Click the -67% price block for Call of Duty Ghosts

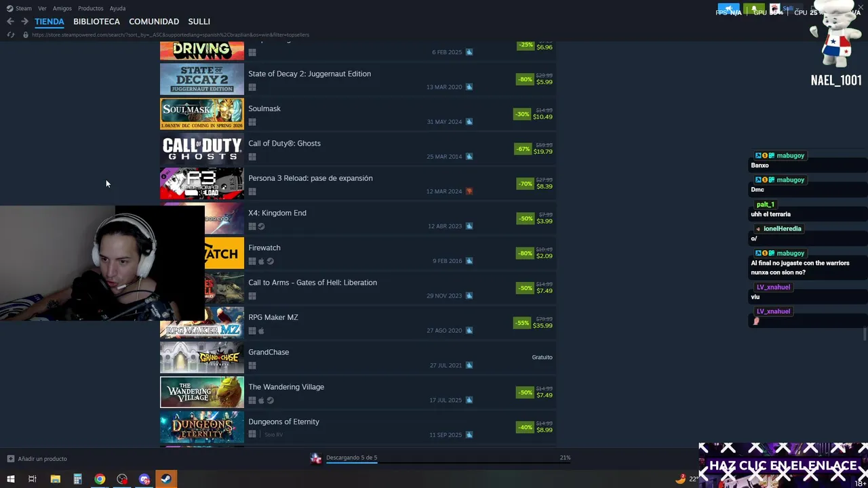(534, 148)
